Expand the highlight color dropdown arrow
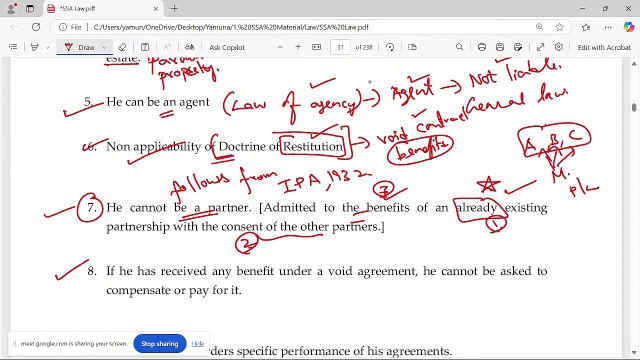 point(47,47)
